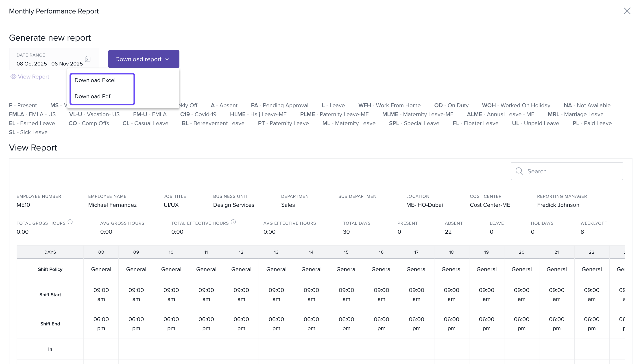Click the eye icon beside View Report
Image resolution: width=641 pixels, height=364 pixels.
tap(13, 76)
